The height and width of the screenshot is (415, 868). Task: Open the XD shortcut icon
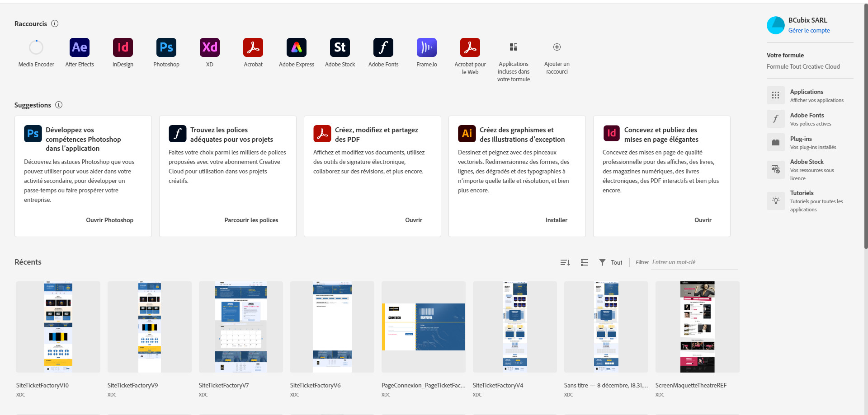[x=210, y=47]
